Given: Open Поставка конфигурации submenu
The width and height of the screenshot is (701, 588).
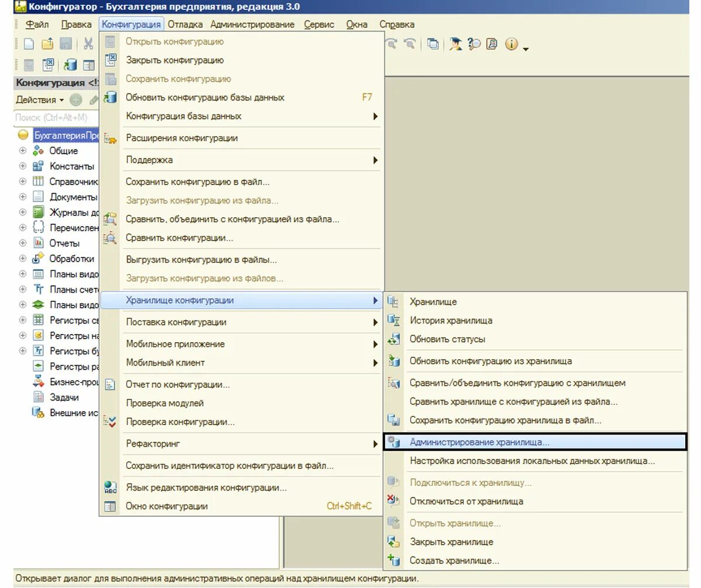Looking at the screenshot, I should point(241,322).
